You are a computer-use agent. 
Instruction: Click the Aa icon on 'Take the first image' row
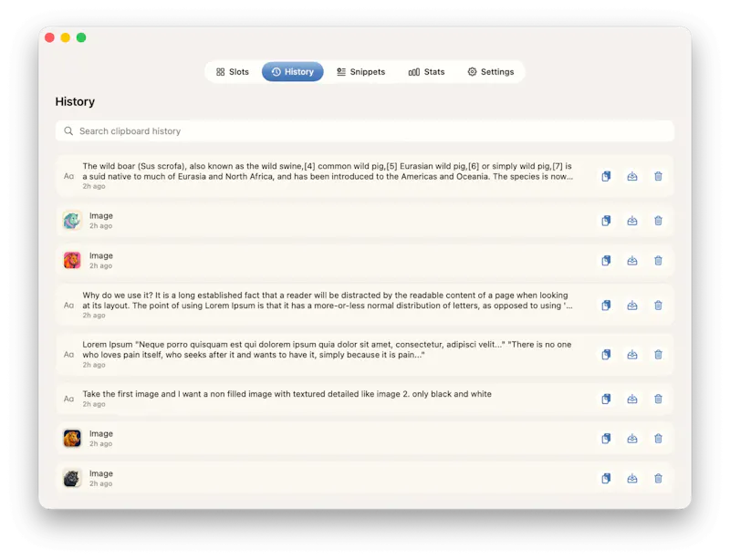pos(69,399)
